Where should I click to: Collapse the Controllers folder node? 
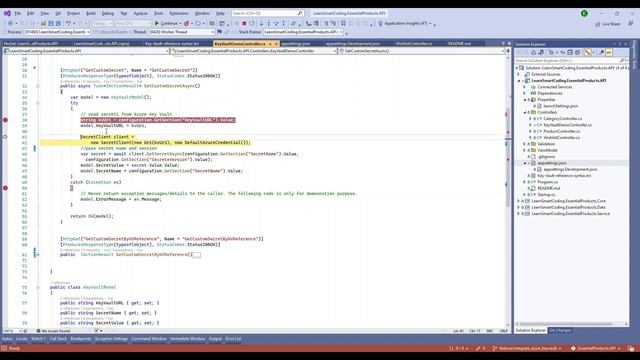click(525, 112)
